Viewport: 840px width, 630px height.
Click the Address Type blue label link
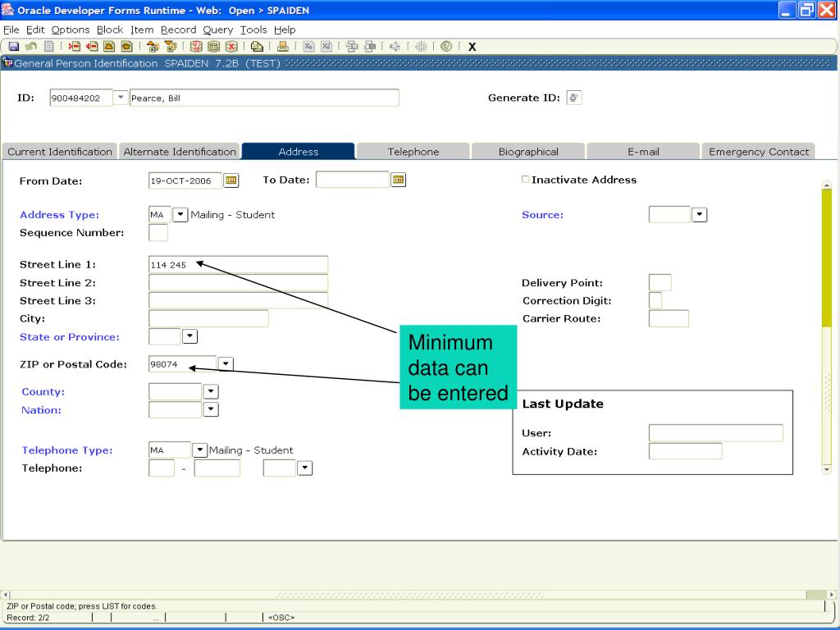pos(59,215)
